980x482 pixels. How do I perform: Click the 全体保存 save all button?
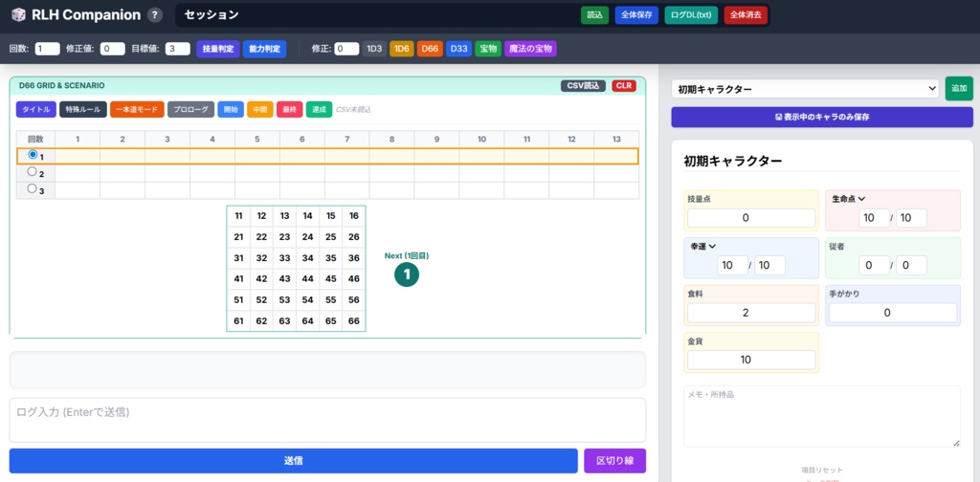click(636, 15)
